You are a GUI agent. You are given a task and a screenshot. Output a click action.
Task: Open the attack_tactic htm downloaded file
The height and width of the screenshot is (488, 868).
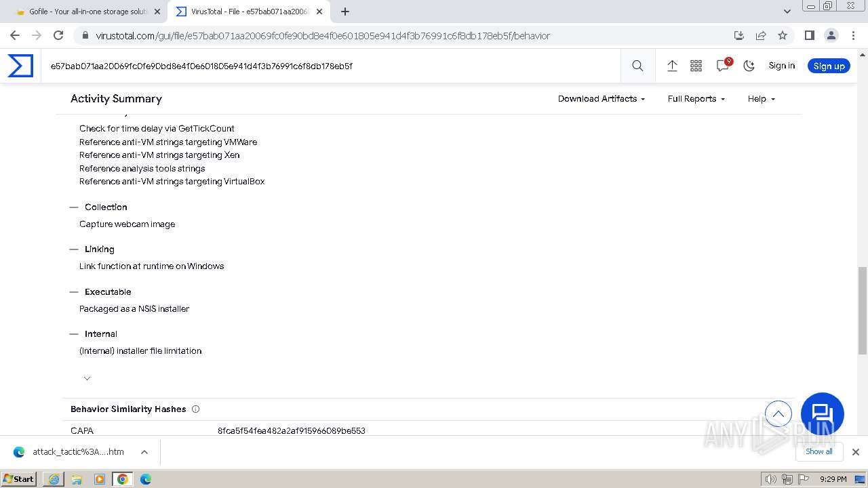69,452
